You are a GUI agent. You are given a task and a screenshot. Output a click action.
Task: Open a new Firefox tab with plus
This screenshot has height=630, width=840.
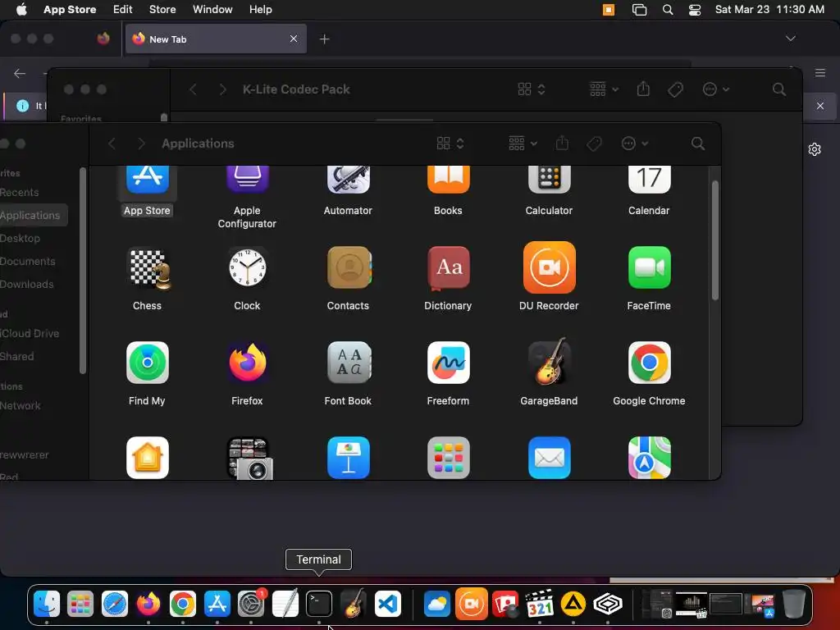click(x=324, y=39)
